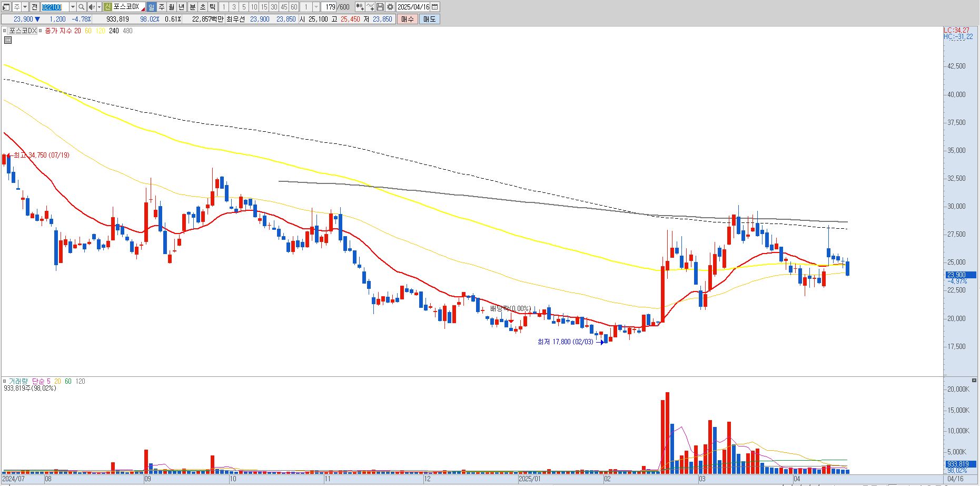Select the 틱 (tick) period toggle

(x=213, y=7)
